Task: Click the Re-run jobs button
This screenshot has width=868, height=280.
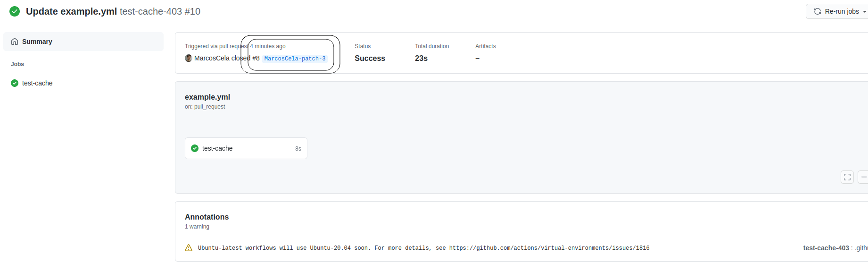Action: (x=838, y=11)
